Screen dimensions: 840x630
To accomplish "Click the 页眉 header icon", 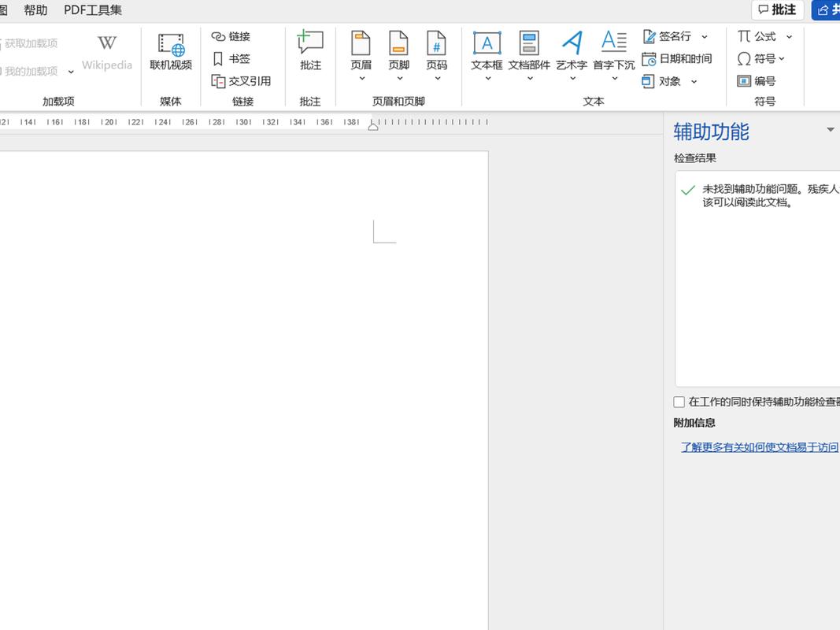I will 361,43.
